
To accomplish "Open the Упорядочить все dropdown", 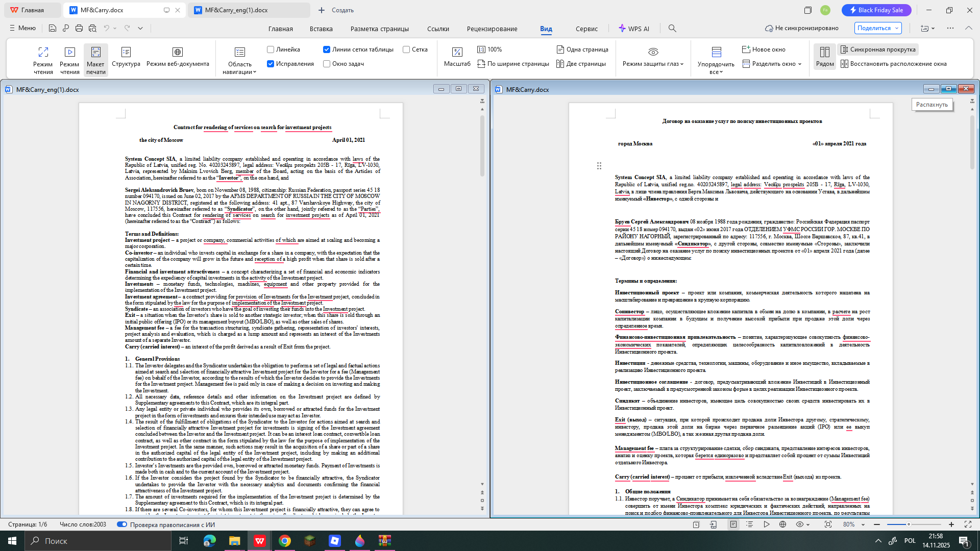I will (x=716, y=60).
